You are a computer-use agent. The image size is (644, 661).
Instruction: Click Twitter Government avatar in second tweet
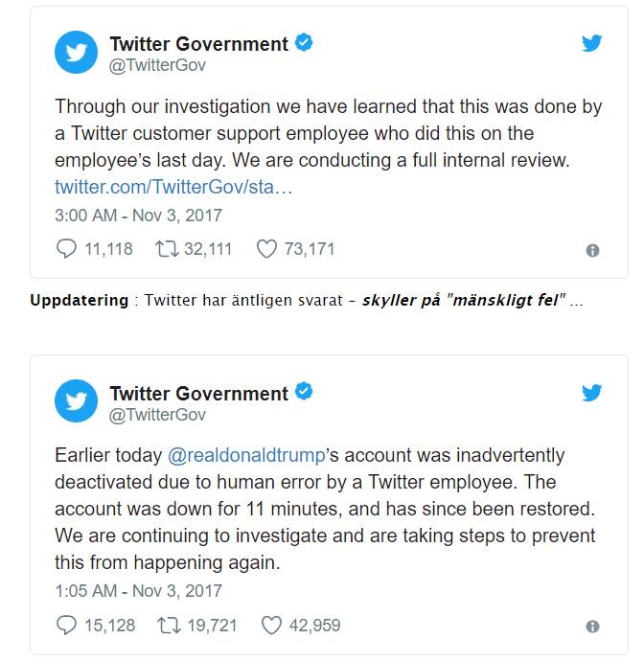pos(76,400)
